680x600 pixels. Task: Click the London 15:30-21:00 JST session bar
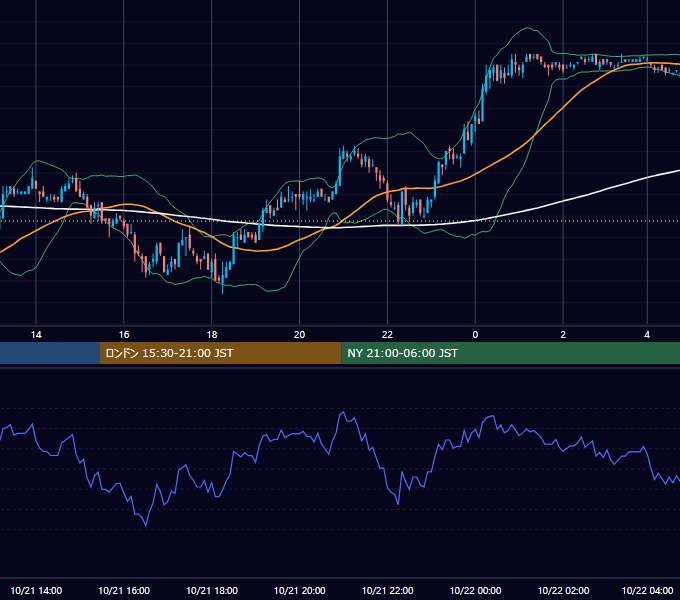(220, 353)
